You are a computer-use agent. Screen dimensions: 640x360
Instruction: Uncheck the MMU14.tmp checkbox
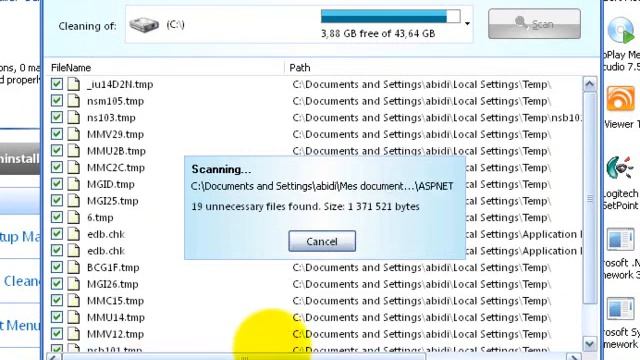57,317
